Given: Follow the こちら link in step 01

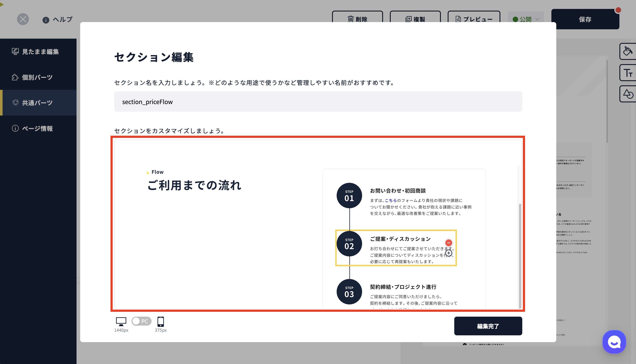Looking at the screenshot, I should tap(391, 200).
